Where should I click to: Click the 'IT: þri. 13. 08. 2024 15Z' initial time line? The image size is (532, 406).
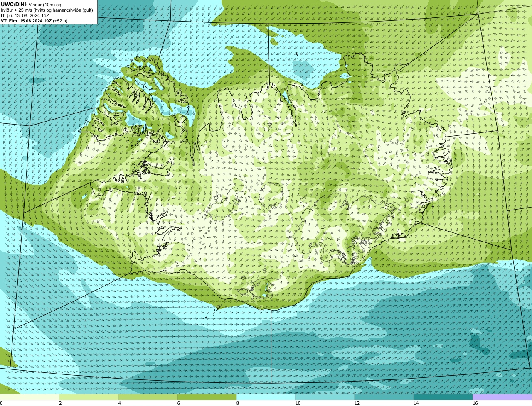(x=25, y=15)
